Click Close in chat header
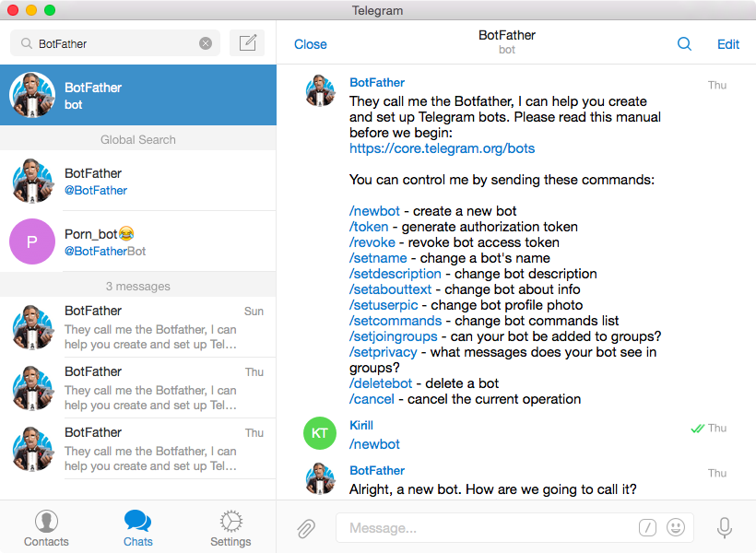This screenshot has width=756, height=553. tap(311, 44)
